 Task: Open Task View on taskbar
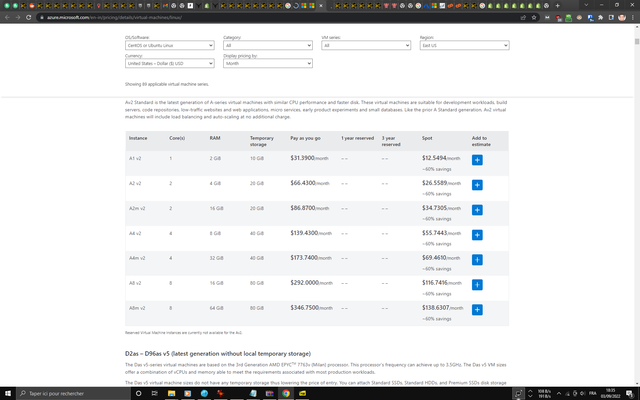pyautogui.click(x=154, y=393)
